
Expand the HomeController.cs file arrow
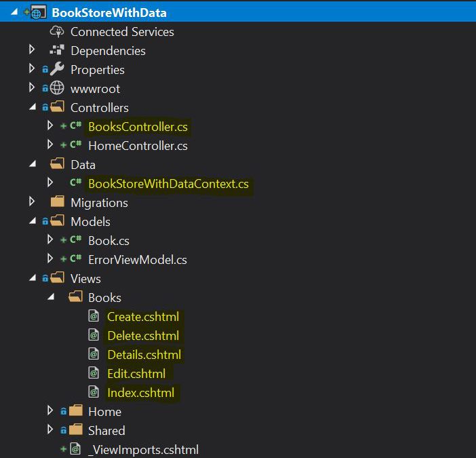click(49, 145)
